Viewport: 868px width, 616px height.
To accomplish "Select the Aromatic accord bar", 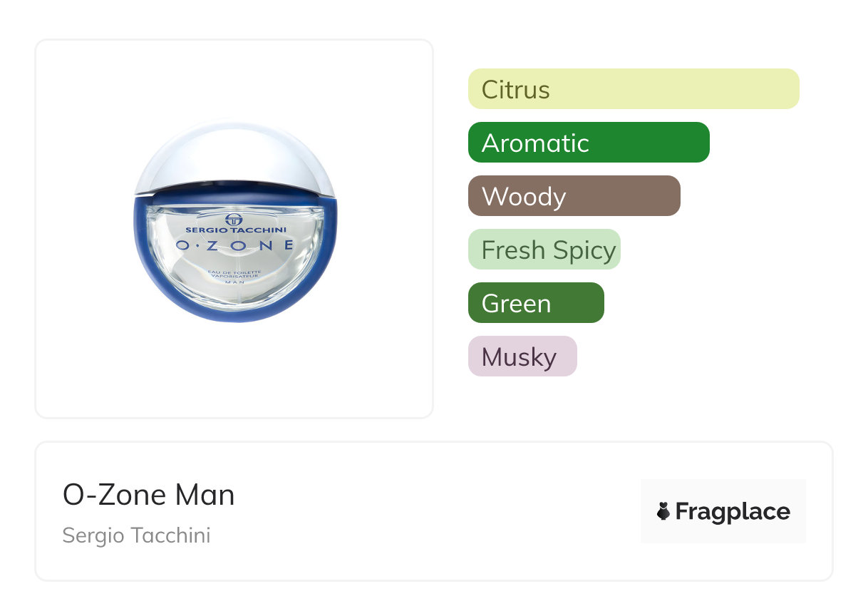I will coord(589,143).
